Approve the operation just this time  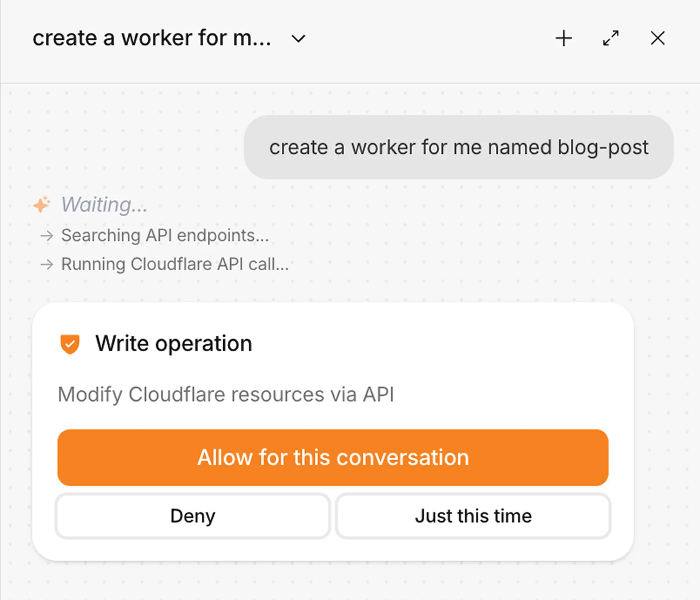click(473, 516)
